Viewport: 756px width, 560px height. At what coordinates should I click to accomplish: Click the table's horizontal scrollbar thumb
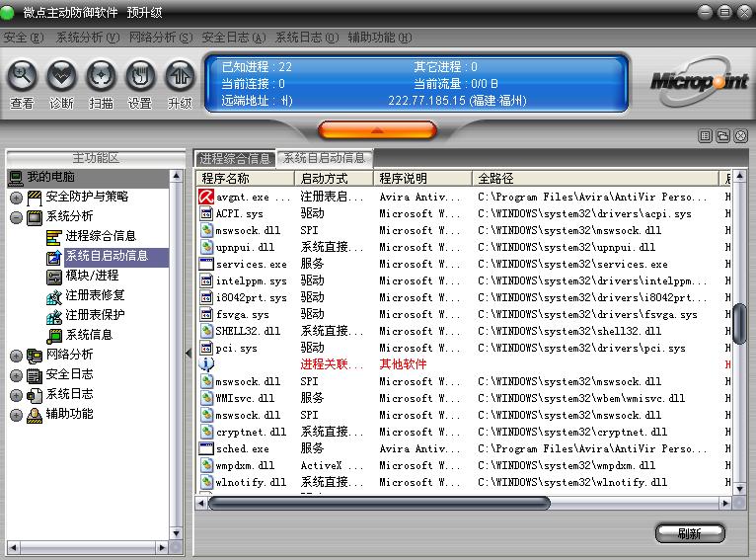pyautogui.click(x=379, y=504)
